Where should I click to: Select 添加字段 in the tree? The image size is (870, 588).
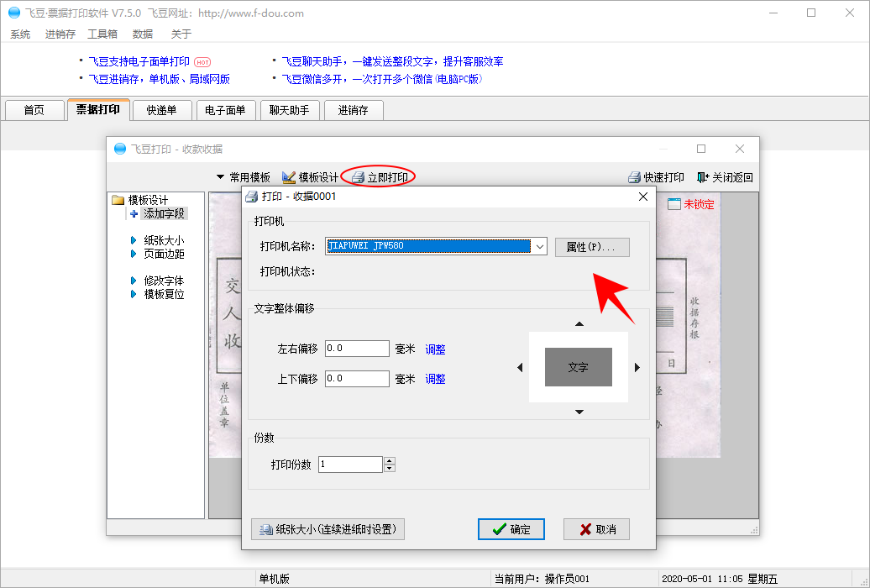(x=163, y=214)
